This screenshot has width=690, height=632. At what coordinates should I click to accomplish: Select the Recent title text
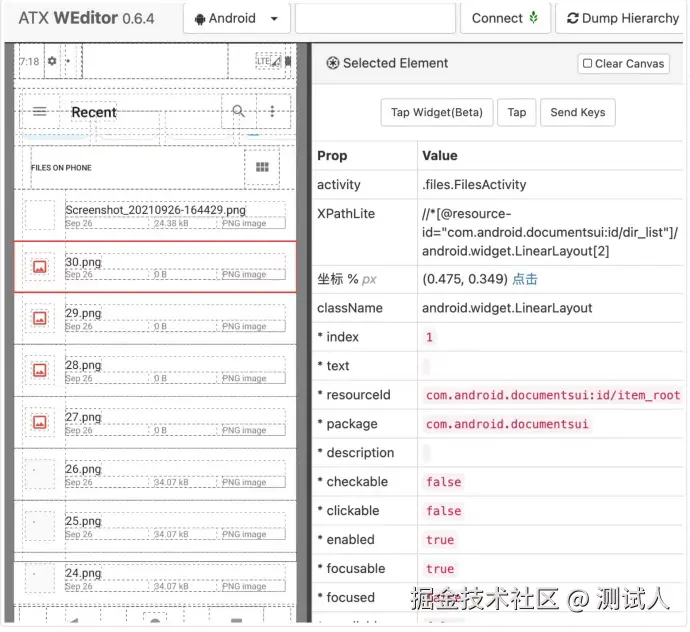pyautogui.click(x=94, y=112)
